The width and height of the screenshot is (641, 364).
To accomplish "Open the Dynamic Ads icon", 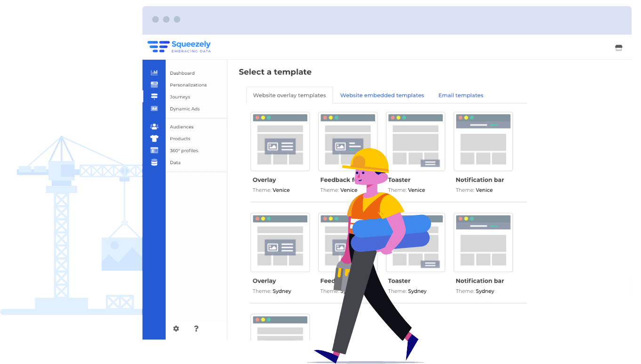I will click(x=154, y=109).
